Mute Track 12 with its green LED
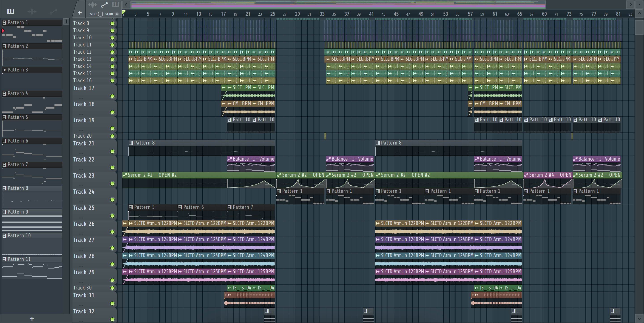Viewport: 644px width, 323px height. click(x=112, y=52)
